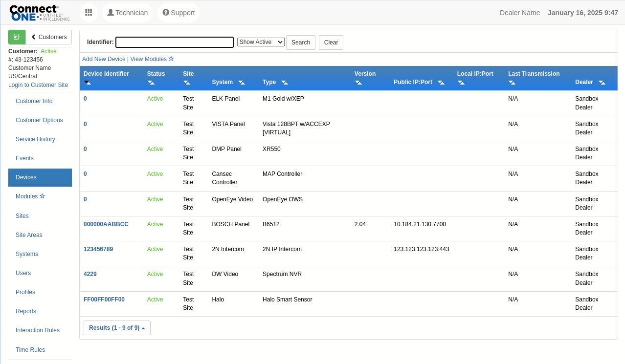This screenshot has width=625, height=364.
Task: Click the M1 Gold w/XEP type cell
Action: coord(283,99)
